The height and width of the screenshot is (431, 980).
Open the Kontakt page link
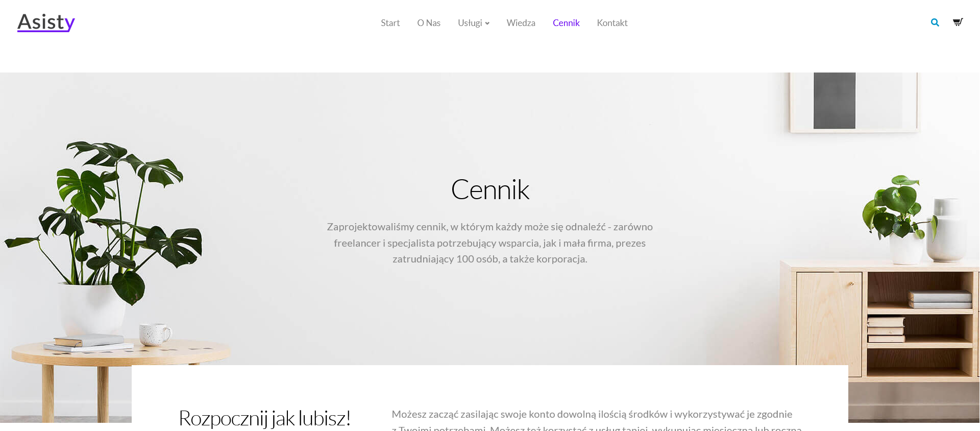[x=612, y=23]
